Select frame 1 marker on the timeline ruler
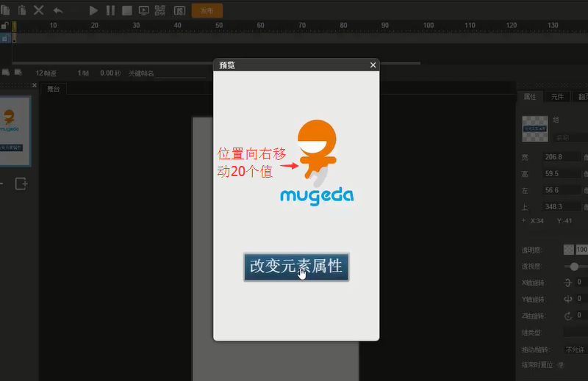This screenshot has height=381, width=588. click(14, 26)
